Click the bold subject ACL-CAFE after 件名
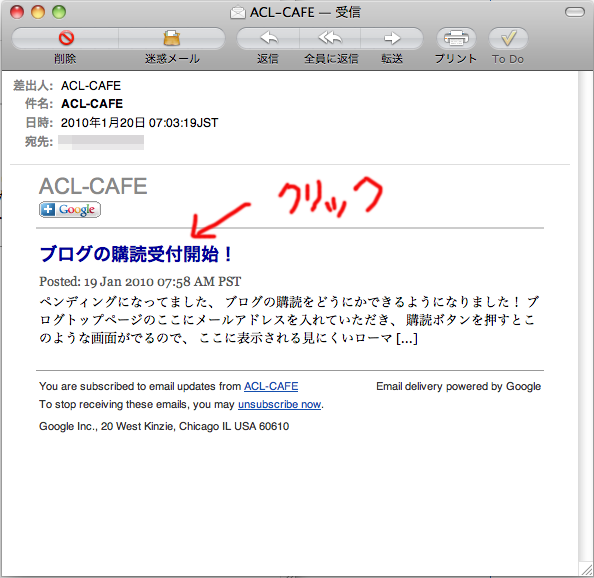Image resolution: width=594 pixels, height=578 pixels. [92, 103]
